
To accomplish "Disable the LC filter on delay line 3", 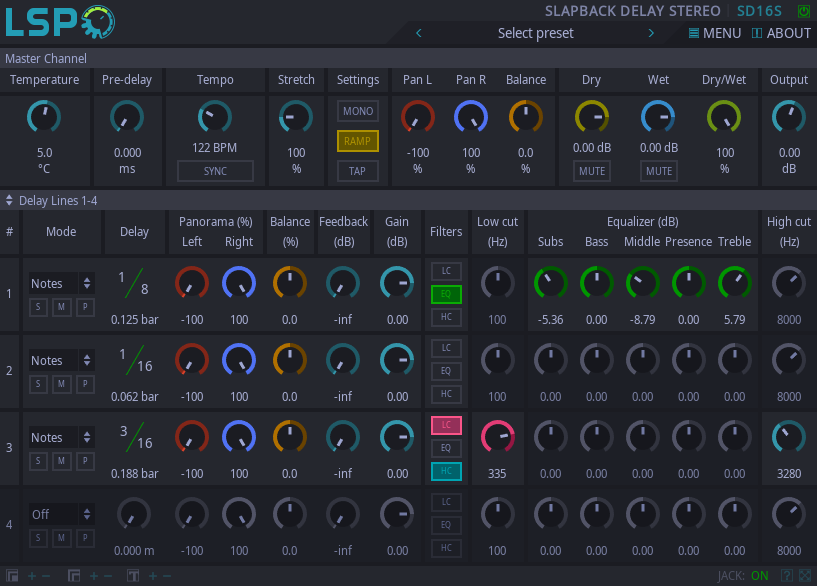I will point(446,425).
